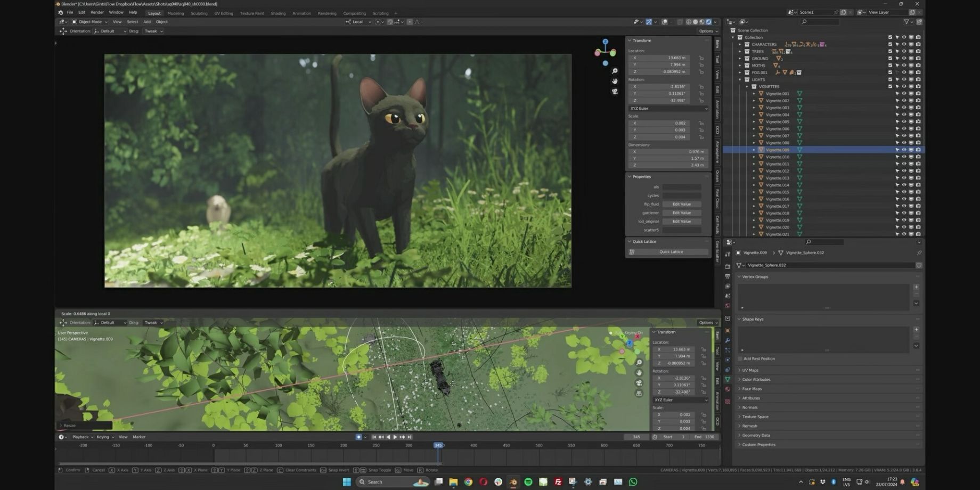Hide Vignette.009 in viewport

point(904,150)
